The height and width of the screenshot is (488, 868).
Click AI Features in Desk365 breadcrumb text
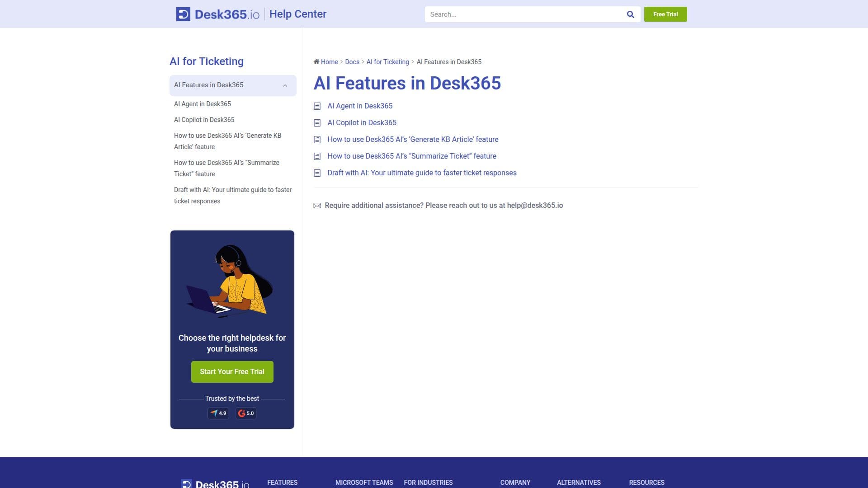click(x=449, y=62)
